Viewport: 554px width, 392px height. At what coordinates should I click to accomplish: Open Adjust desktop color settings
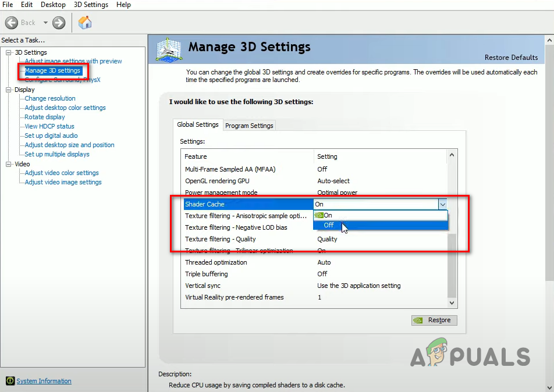click(x=65, y=108)
